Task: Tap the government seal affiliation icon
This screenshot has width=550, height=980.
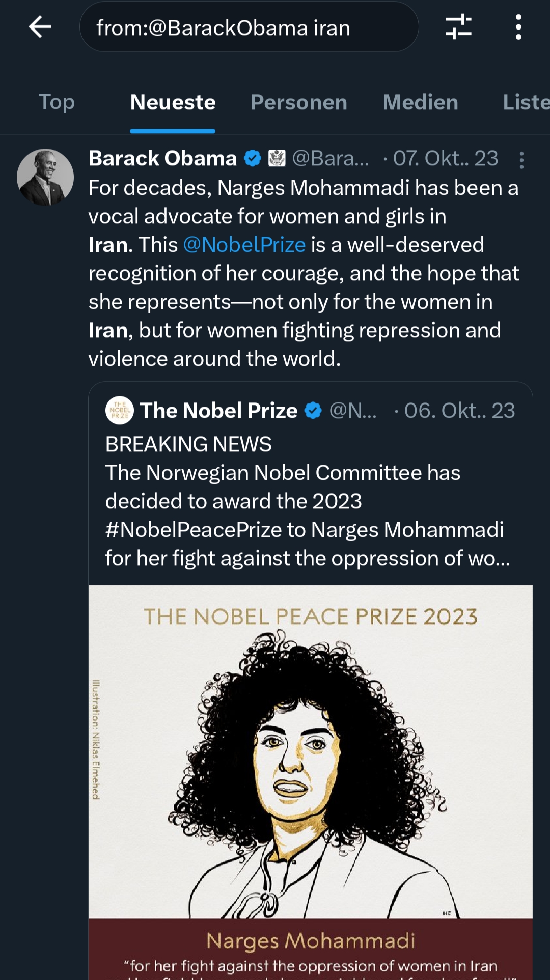Action: 277,158
